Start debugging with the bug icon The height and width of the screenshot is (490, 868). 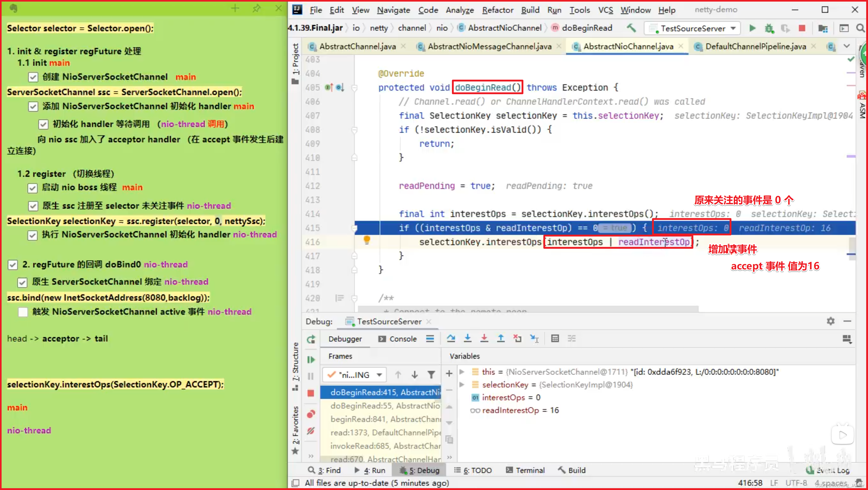(x=769, y=28)
